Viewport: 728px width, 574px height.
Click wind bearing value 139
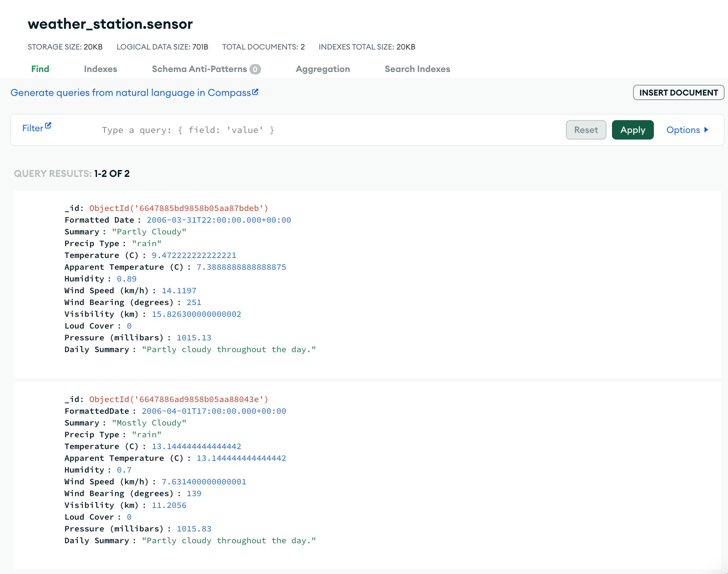pyautogui.click(x=194, y=493)
